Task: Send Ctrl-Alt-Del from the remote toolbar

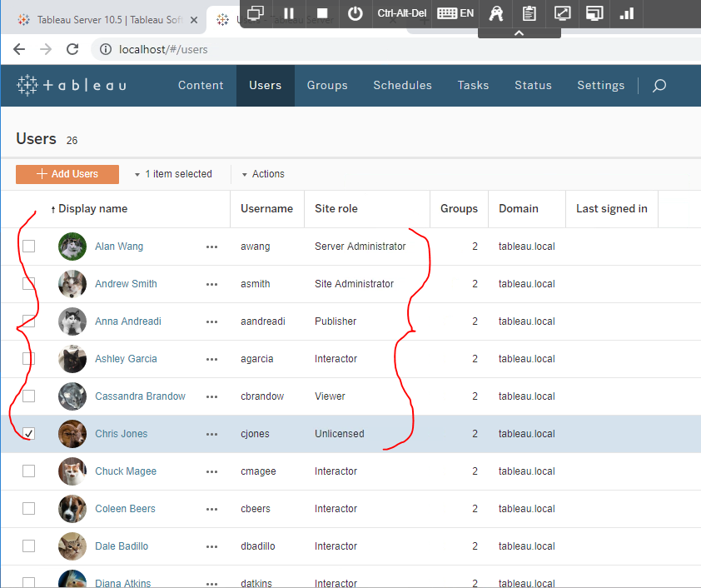Action: pos(402,13)
